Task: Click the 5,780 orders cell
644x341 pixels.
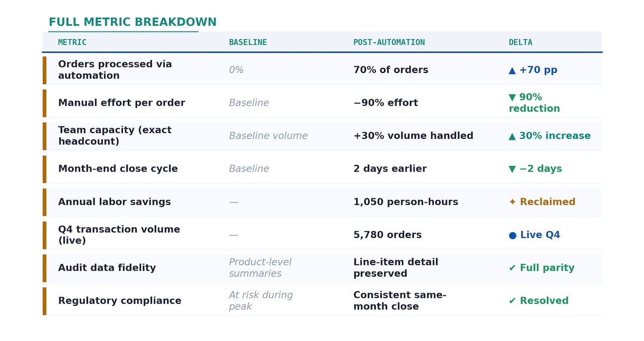Action: [x=387, y=235]
